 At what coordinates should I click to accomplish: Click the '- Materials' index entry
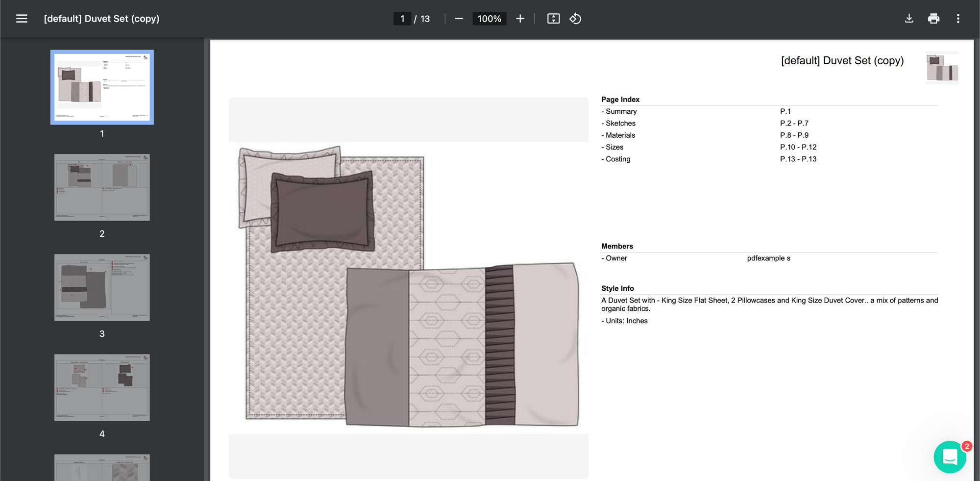(x=618, y=135)
